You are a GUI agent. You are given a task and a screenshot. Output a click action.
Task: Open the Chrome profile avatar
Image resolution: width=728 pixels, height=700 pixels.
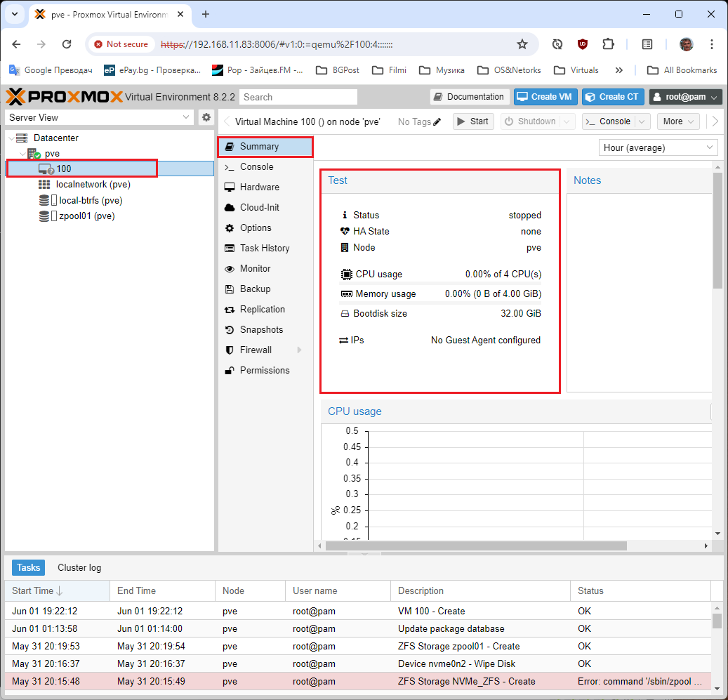(x=686, y=44)
